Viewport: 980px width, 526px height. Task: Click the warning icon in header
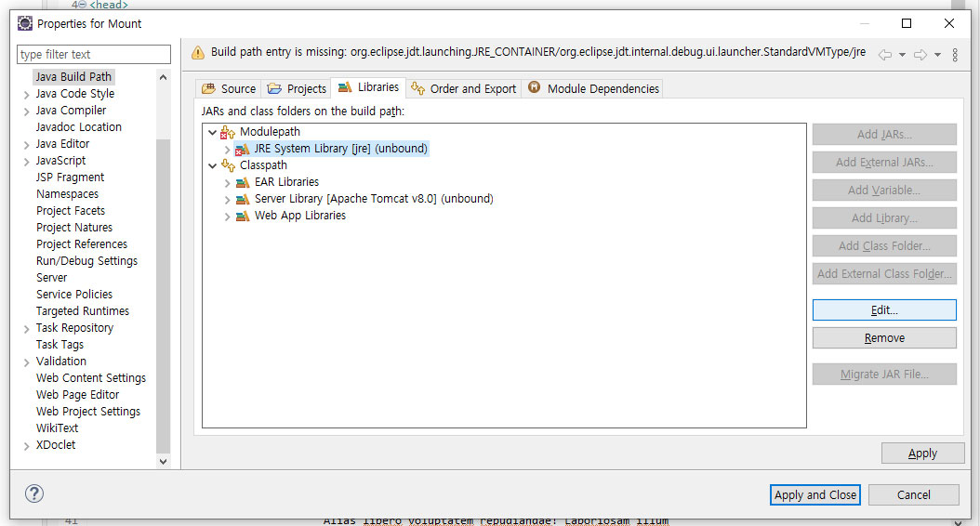pos(197,52)
